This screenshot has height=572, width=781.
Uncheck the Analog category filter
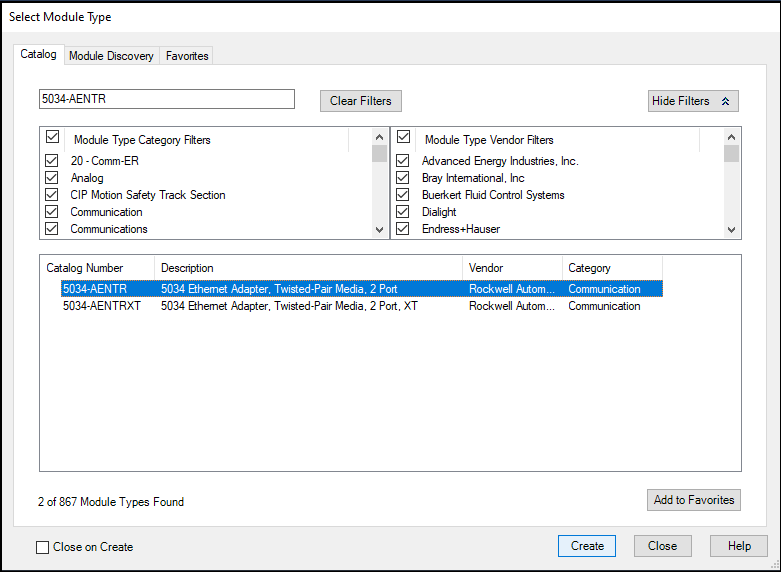tap(52, 178)
